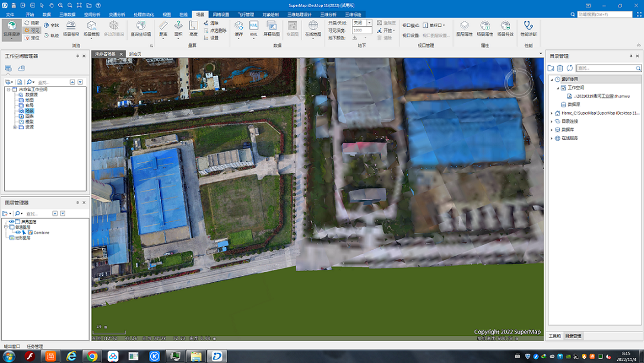Open 图层属性 layer properties
The width and height of the screenshot is (644, 363).
464,27
